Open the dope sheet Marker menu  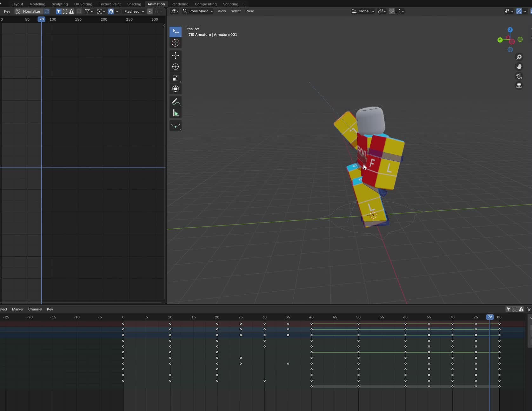18,309
